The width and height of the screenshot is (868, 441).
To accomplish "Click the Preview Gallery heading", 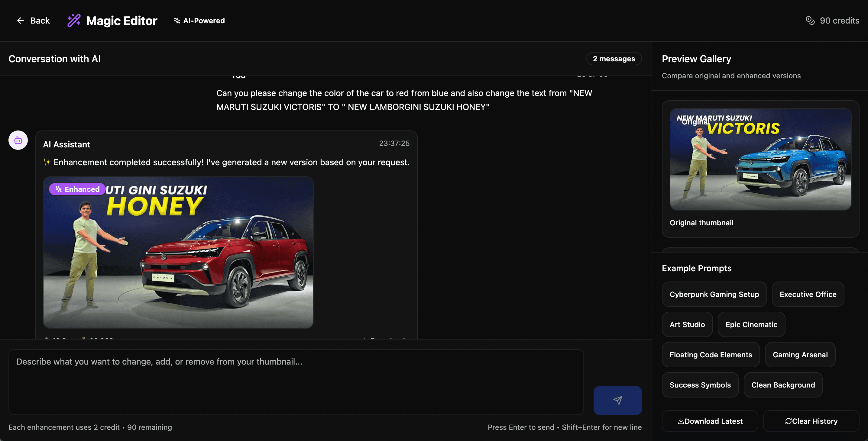I will tap(696, 59).
